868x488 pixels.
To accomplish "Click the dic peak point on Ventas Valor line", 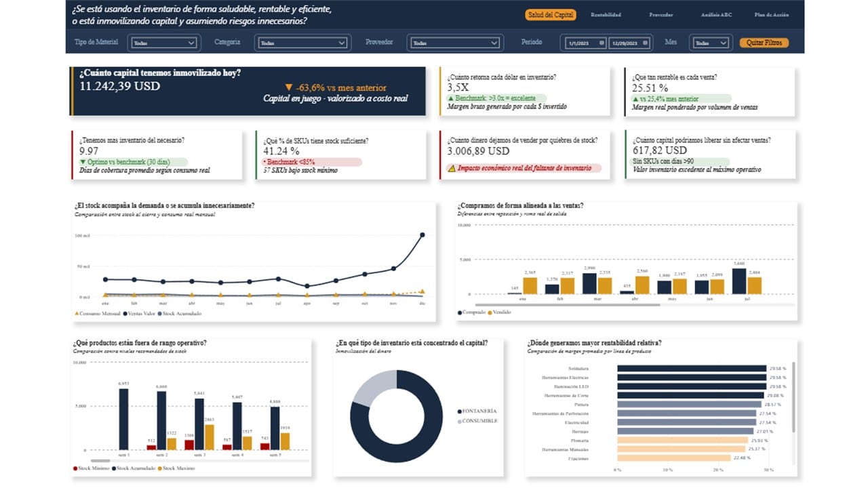I will click(422, 235).
